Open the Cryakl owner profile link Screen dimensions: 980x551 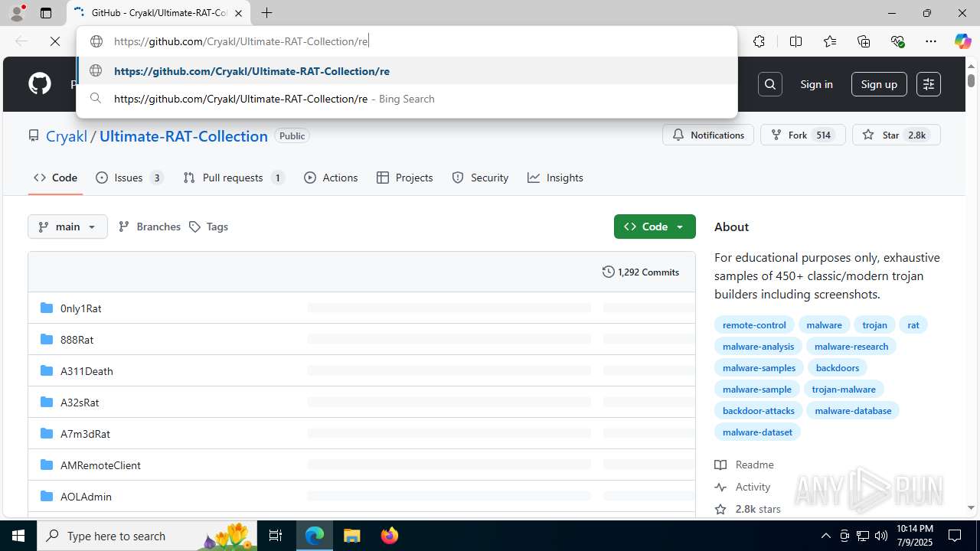[67, 135]
